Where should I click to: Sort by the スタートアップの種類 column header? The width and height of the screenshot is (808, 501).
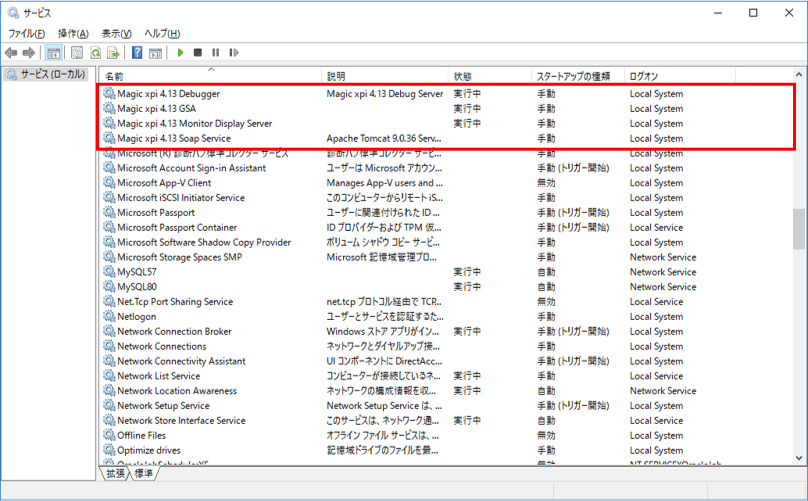pos(573,76)
